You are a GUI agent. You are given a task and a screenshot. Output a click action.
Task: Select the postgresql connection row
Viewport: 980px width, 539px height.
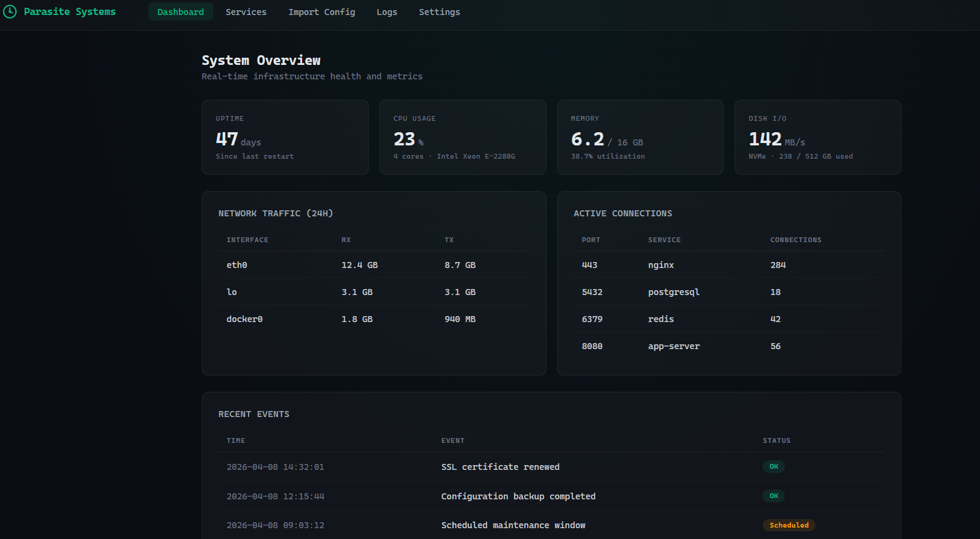(729, 292)
